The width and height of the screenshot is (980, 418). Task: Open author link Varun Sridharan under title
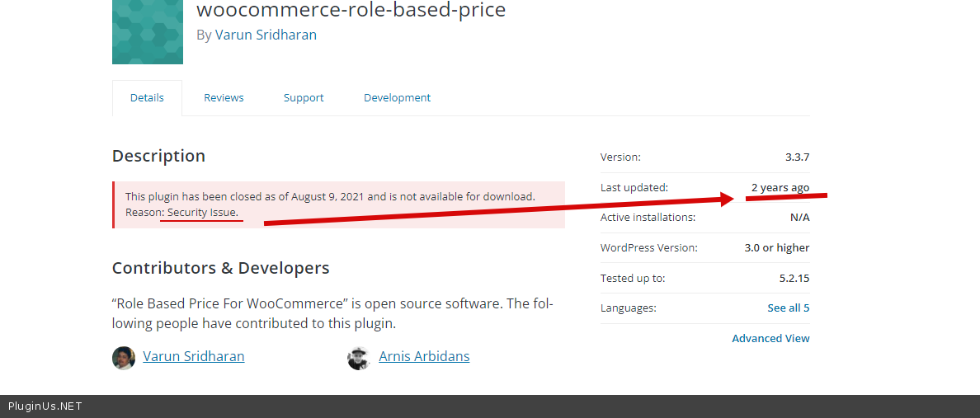[266, 35]
